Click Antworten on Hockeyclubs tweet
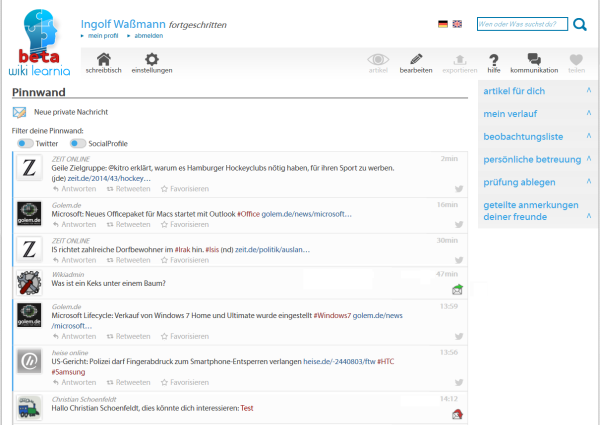Image resolution: width=600 pixels, height=425 pixels. [75, 189]
